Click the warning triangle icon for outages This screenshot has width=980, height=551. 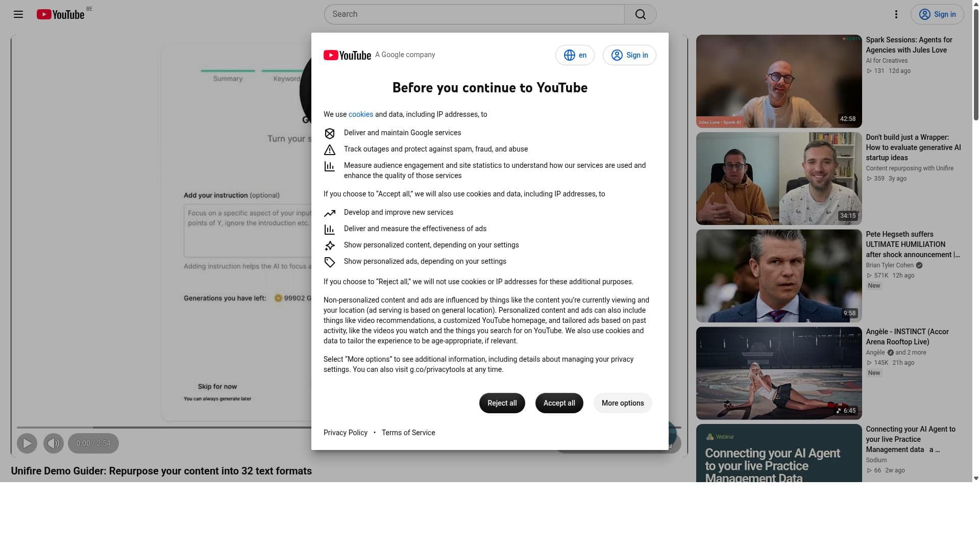tap(330, 150)
